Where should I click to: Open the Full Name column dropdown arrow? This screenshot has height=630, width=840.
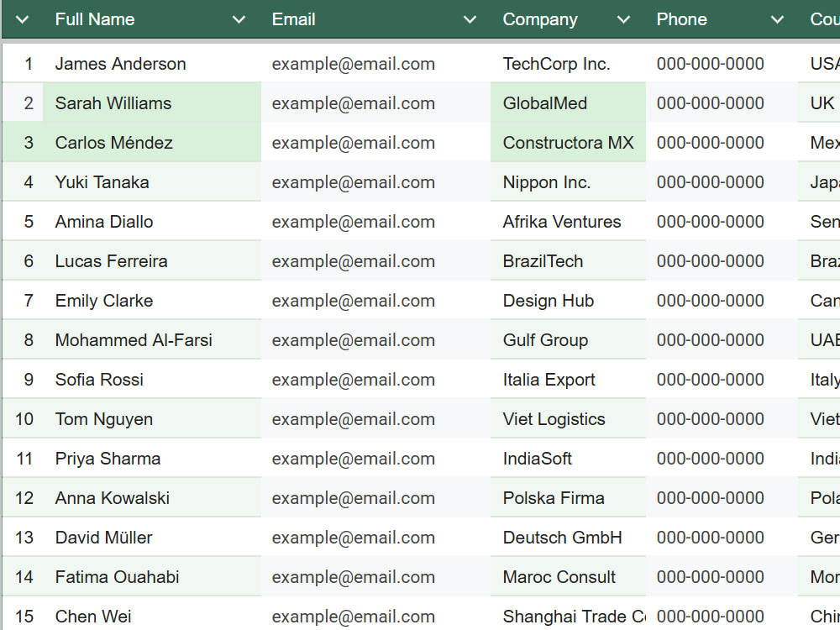coord(239,20)
